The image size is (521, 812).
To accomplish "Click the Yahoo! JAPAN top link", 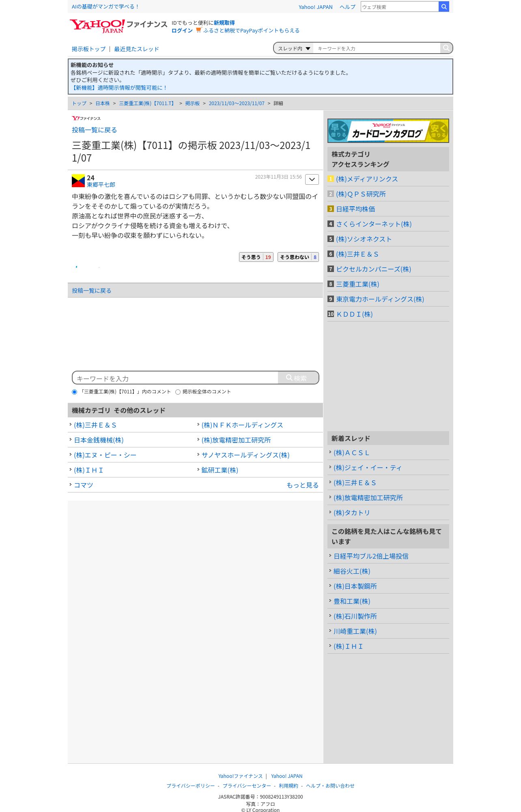I will pos(315,7).
